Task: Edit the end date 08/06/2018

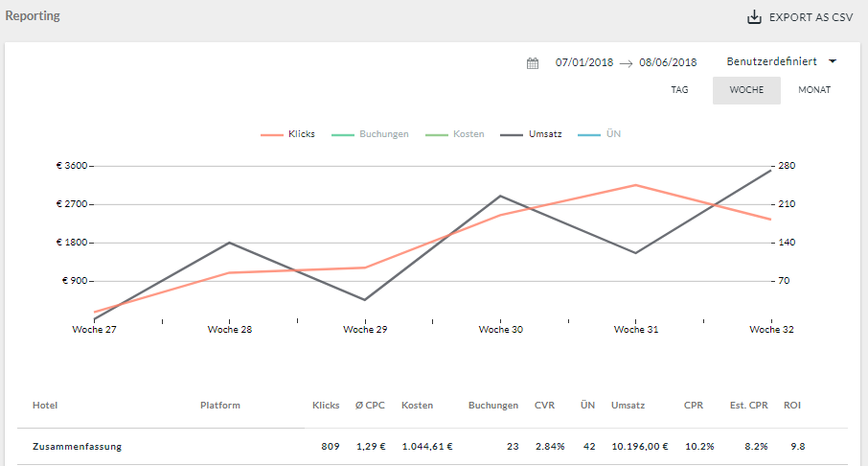Action: pyautogui.click(x=668, y=62)
